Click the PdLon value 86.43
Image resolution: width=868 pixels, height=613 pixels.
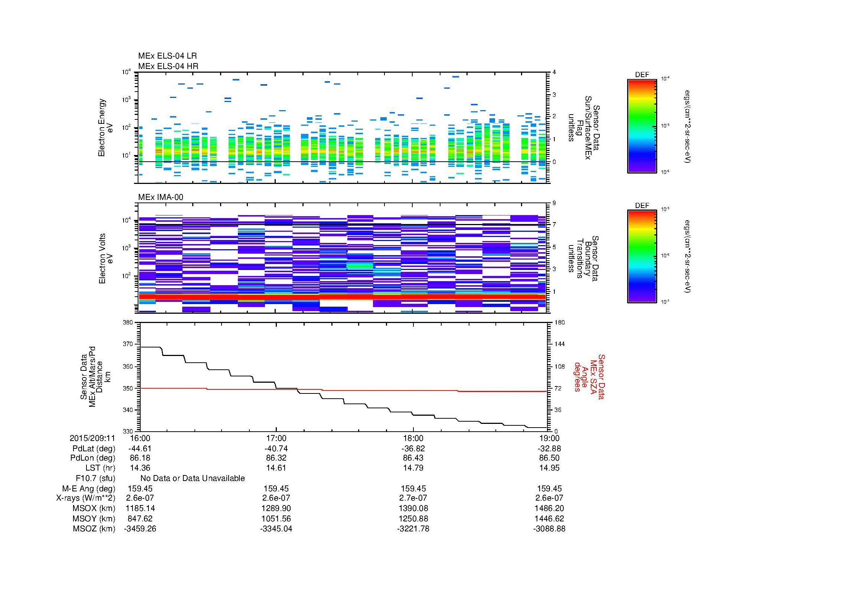413,458
